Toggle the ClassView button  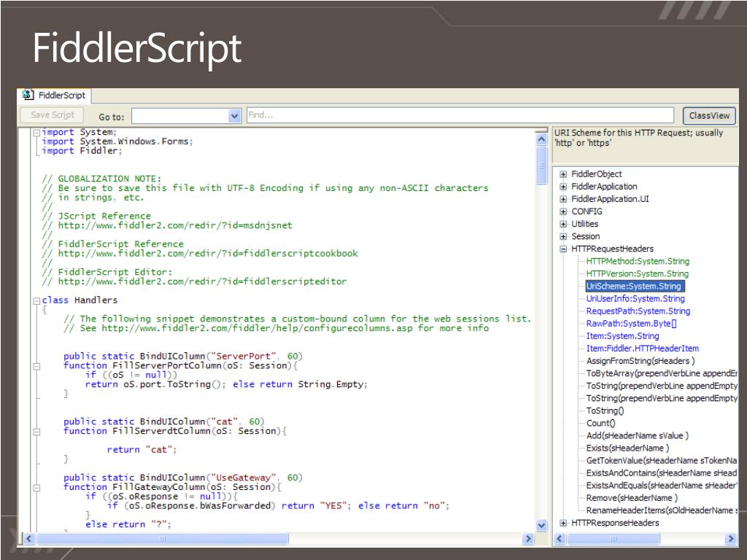[x=709, y=116]
